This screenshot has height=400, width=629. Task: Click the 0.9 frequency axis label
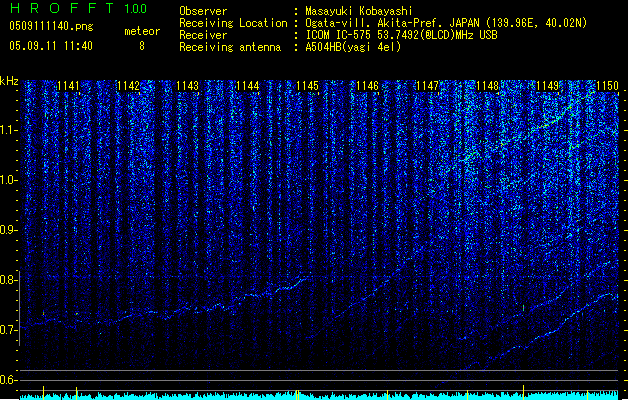8,230
